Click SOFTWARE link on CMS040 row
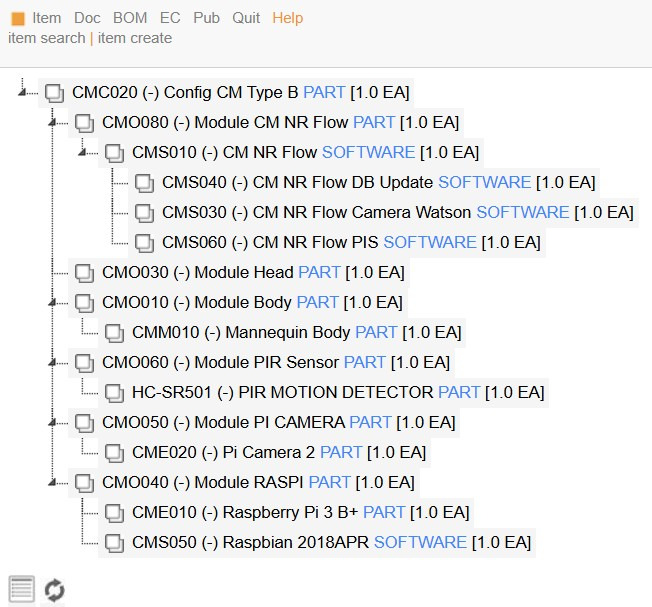 coord(484,182)
